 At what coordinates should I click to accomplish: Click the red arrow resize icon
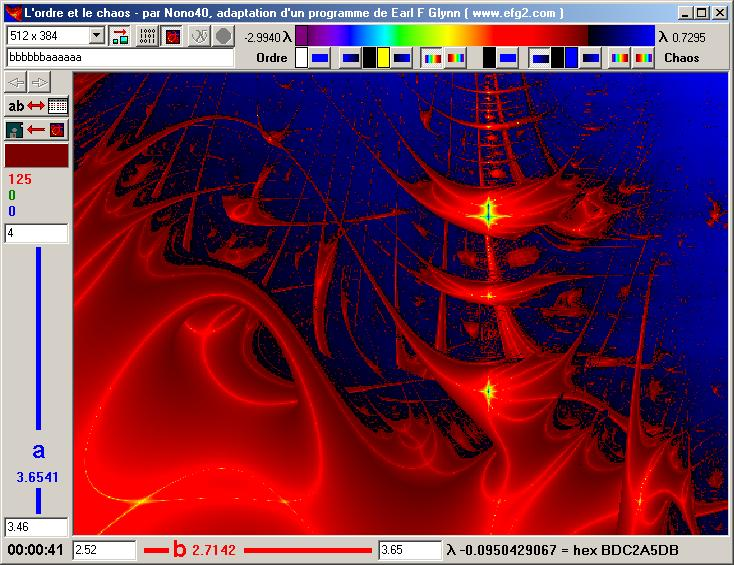[120, 36]
